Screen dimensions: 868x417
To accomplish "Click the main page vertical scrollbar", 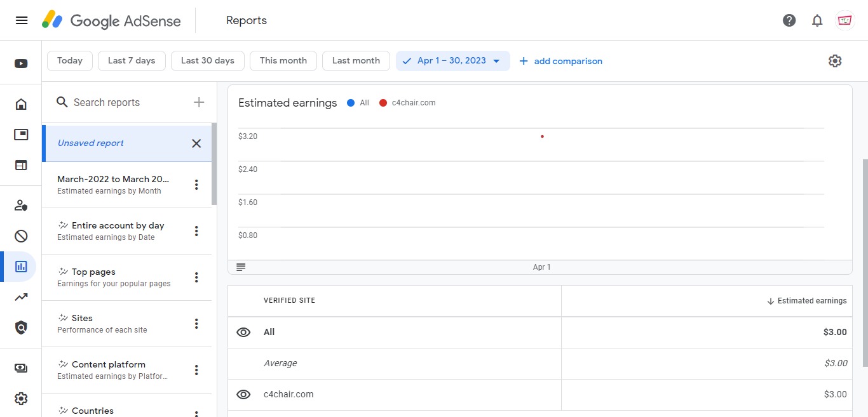I will coord(865,262).
